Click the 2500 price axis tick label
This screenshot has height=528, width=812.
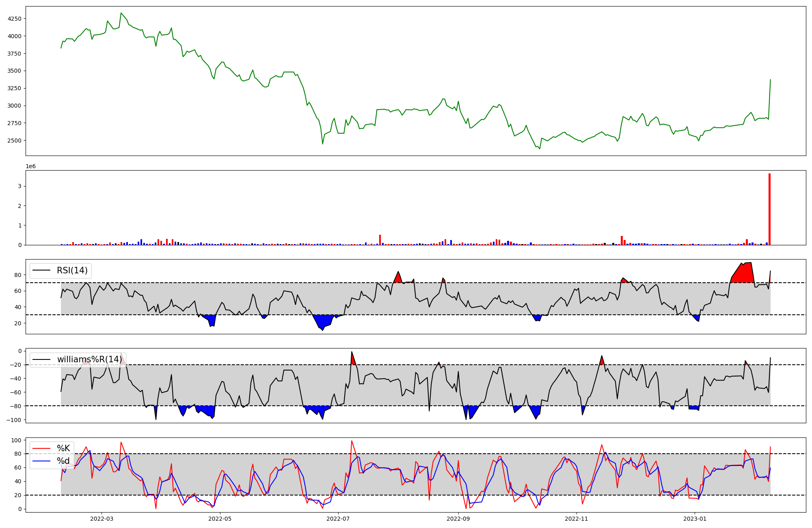point(15,141)
